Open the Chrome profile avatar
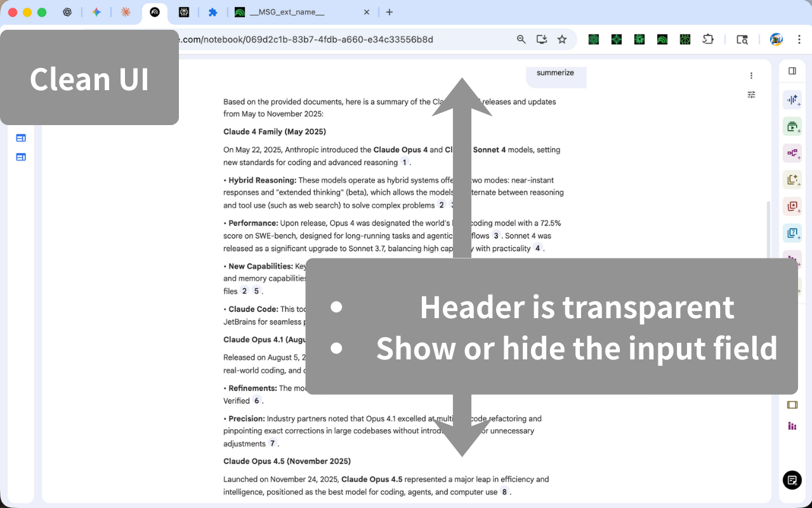 (x=776, y=39)
